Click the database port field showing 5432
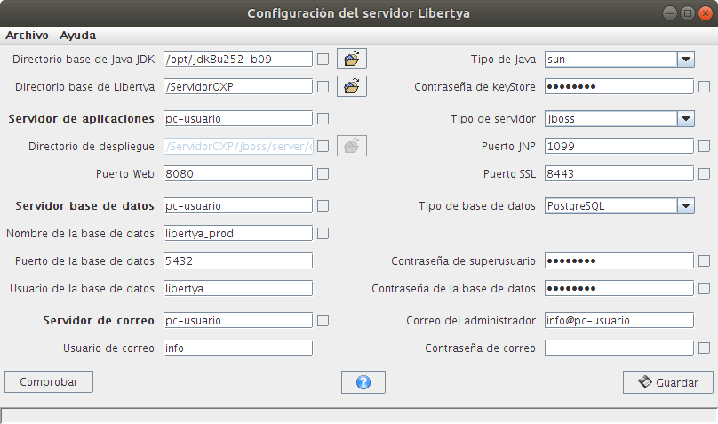718x424 pixels. (x=238, y=261)
